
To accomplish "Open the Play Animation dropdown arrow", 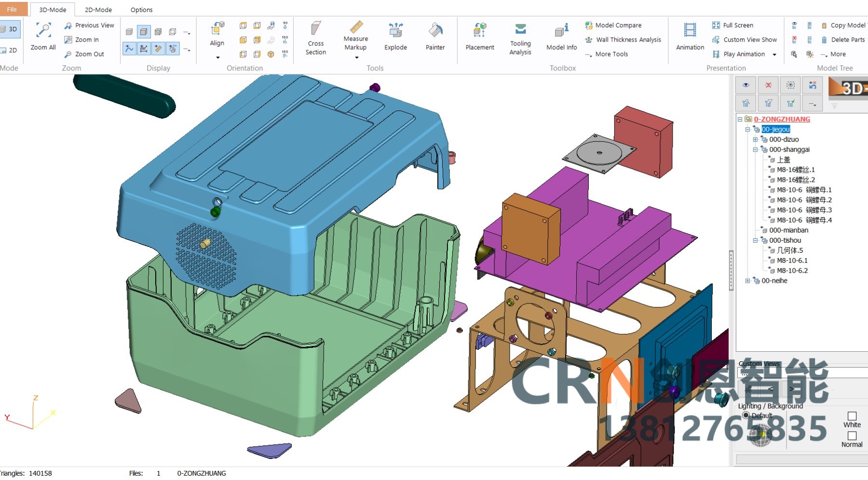I will 774,55.
